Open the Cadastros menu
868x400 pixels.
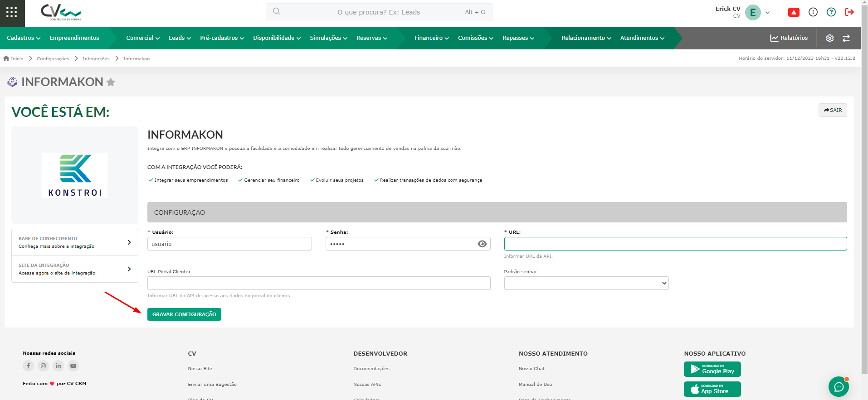pyautogui.click(x=24, y=38)
